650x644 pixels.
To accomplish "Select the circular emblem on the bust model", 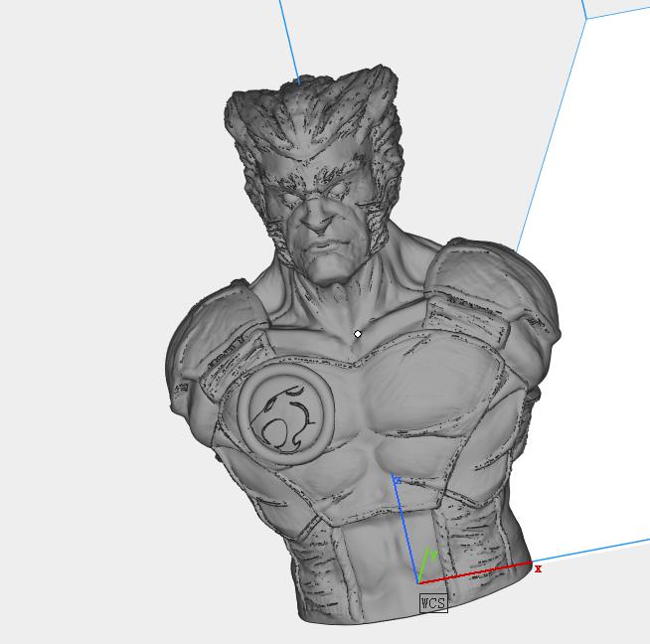I will tap(285, 415).
